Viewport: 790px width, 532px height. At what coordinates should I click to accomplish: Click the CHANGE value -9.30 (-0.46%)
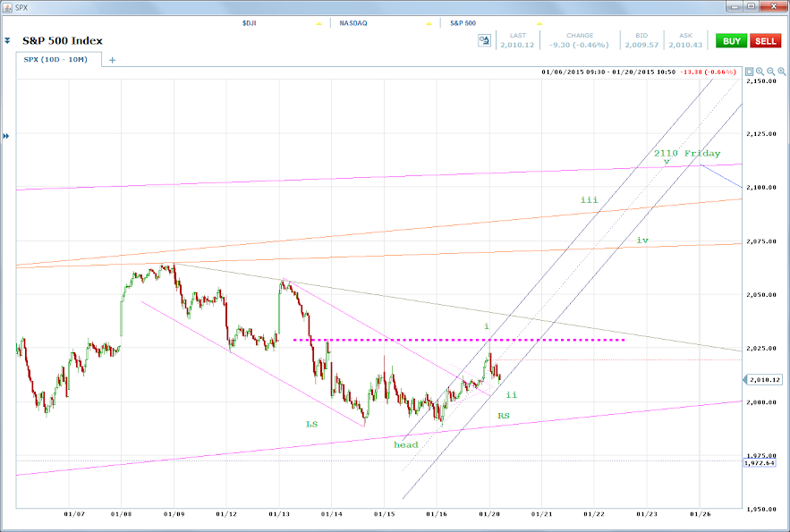579,45
